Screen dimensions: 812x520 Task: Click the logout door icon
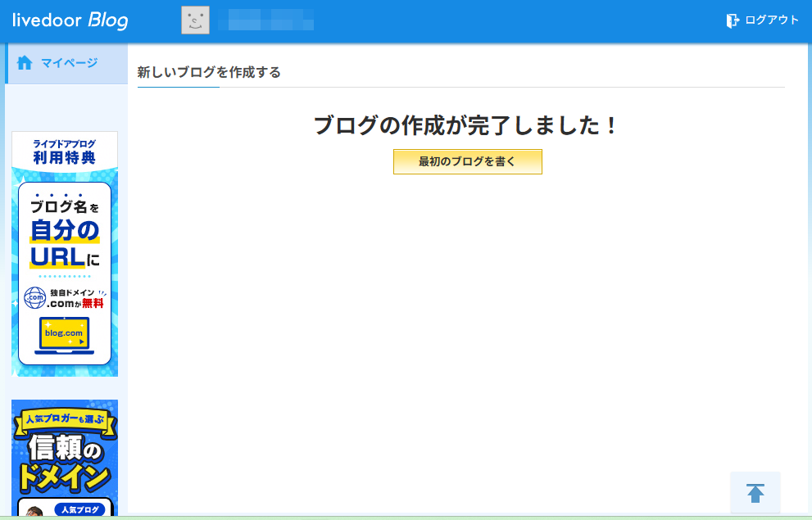733,20
